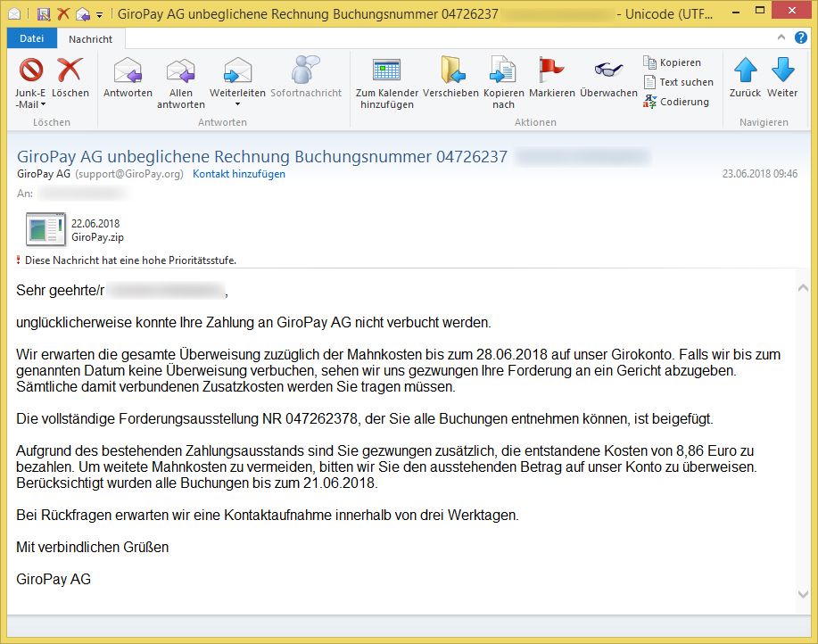
Task: Click the envelope window icon in the title bar
Action: click(x=15, y=14)
